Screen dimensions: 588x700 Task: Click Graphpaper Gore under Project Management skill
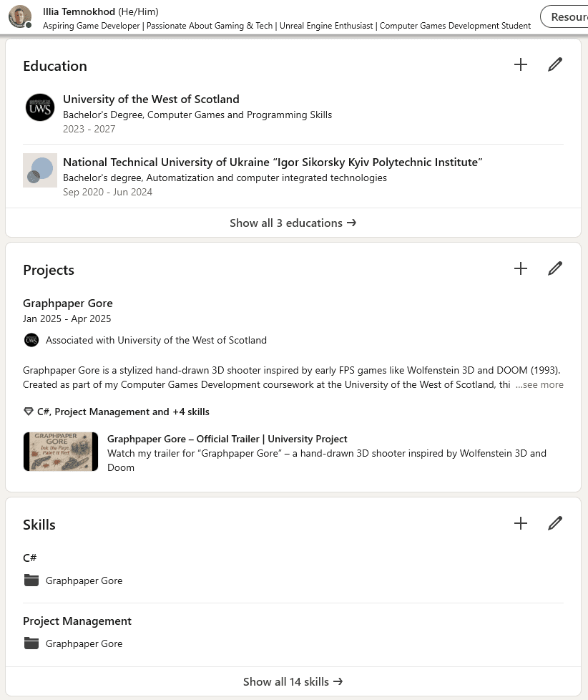[x=84, y=643]
